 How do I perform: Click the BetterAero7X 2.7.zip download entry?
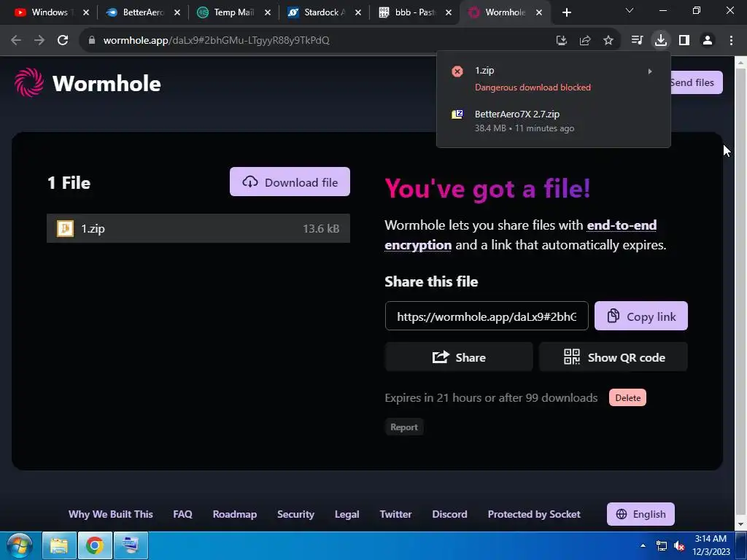click(553, 121)
